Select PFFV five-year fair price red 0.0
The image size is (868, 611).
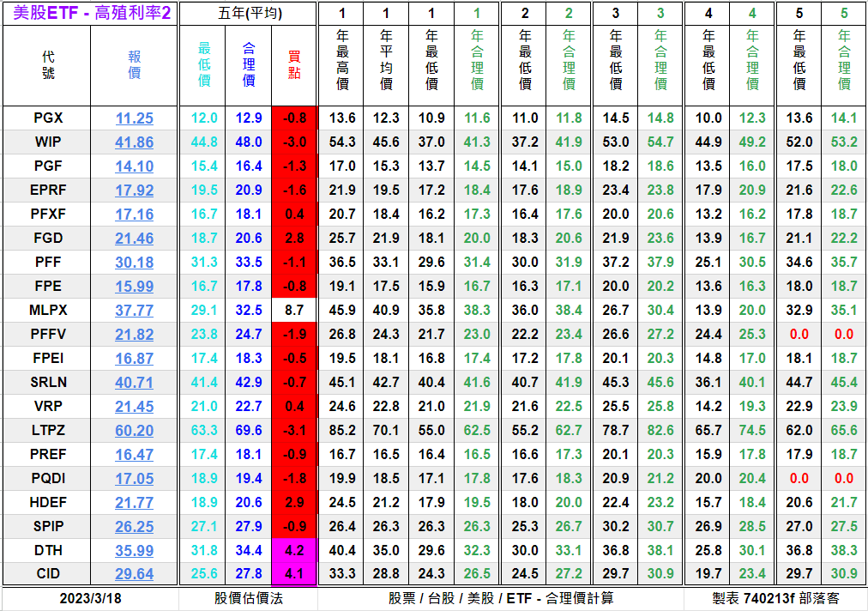[x=844, y=335]
